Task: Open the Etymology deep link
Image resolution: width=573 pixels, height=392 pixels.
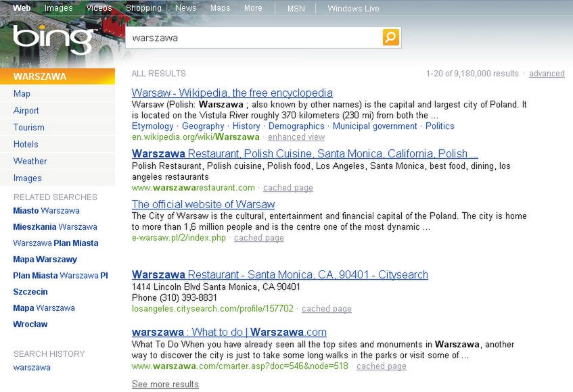Action: click(152, 126)
